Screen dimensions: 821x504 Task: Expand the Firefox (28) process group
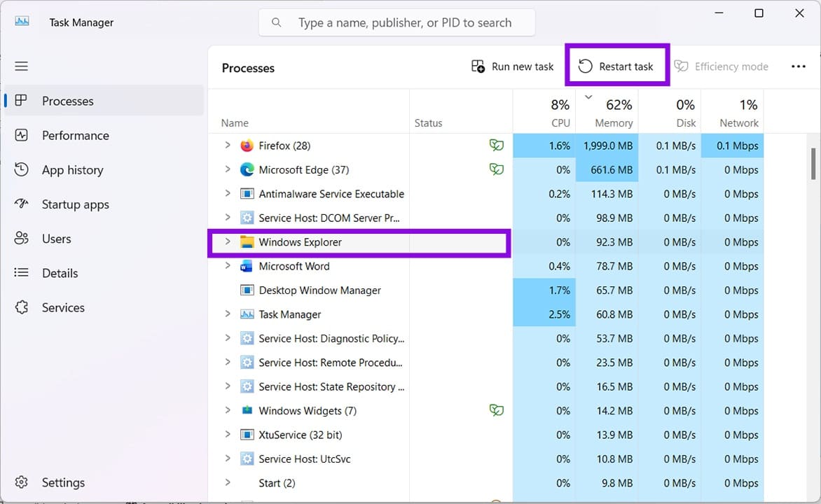pyautogui.click(x=227, y=145)
